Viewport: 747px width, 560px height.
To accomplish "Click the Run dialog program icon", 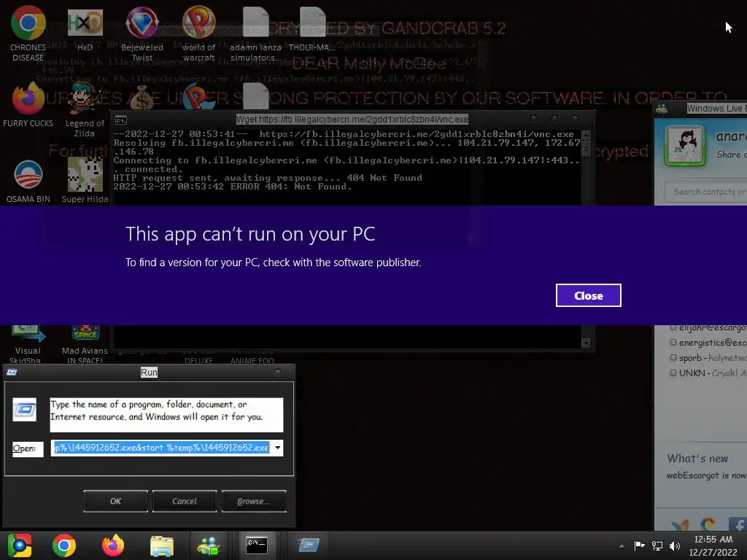I will point(24,410).
